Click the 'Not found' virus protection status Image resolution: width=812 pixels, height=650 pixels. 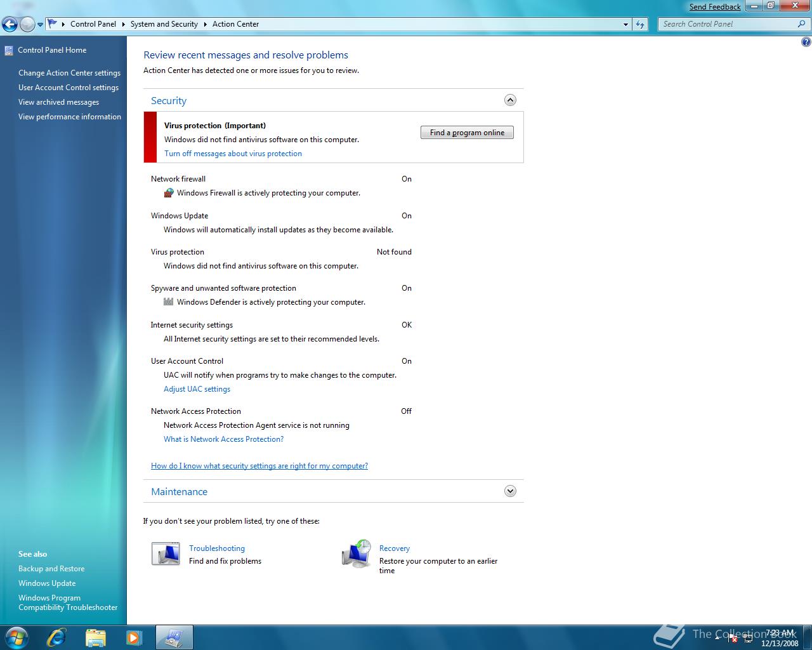(x=394, y=252)
